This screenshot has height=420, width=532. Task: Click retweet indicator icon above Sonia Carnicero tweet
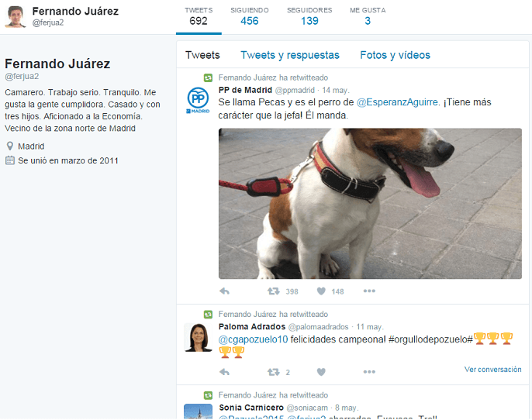[208, 395]
